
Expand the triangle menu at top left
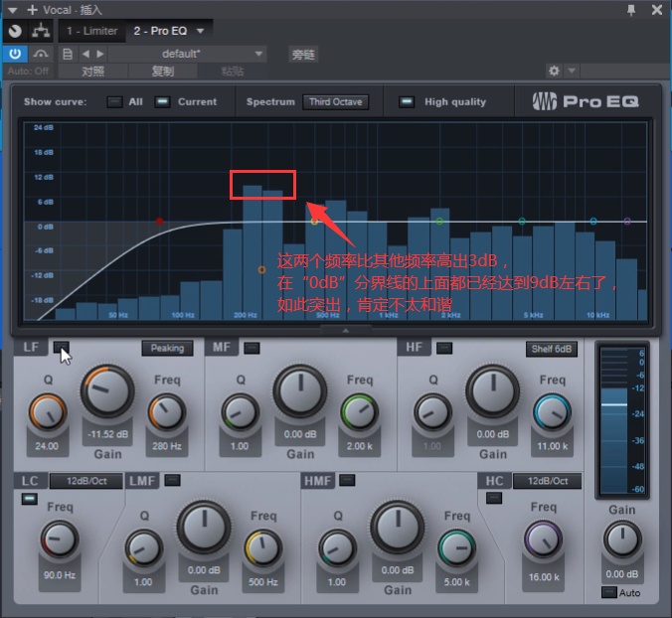coord(13,10)
